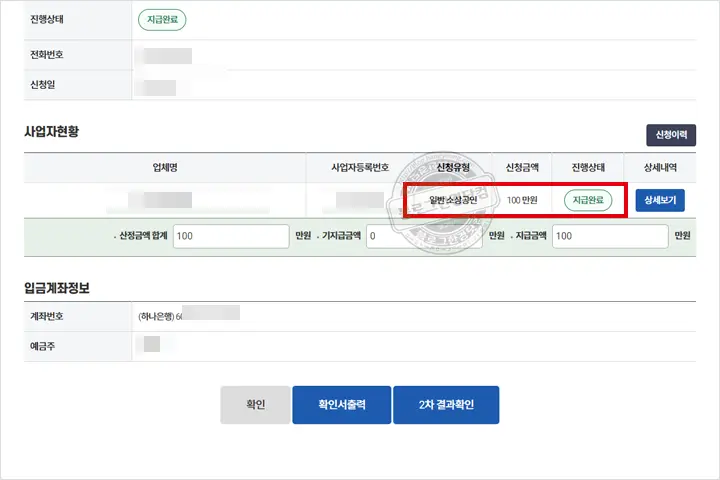
Task: Click the 업체명 column header
Action: [x=165, y=168]
